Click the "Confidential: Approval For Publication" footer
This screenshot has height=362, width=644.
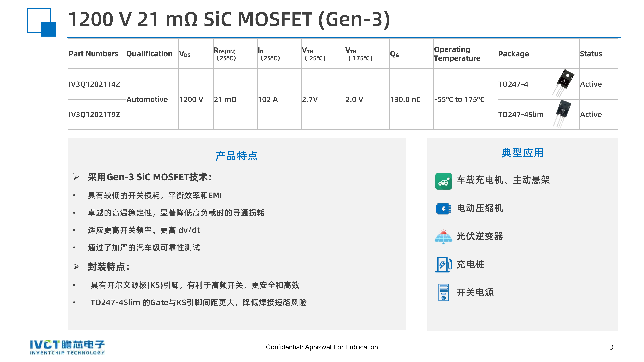(322, 347)
